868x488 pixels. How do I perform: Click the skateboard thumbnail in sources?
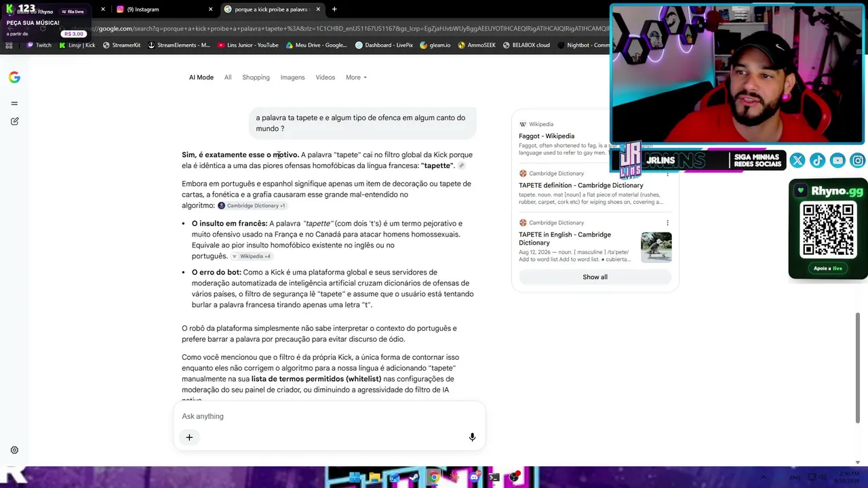pos(656,247)
